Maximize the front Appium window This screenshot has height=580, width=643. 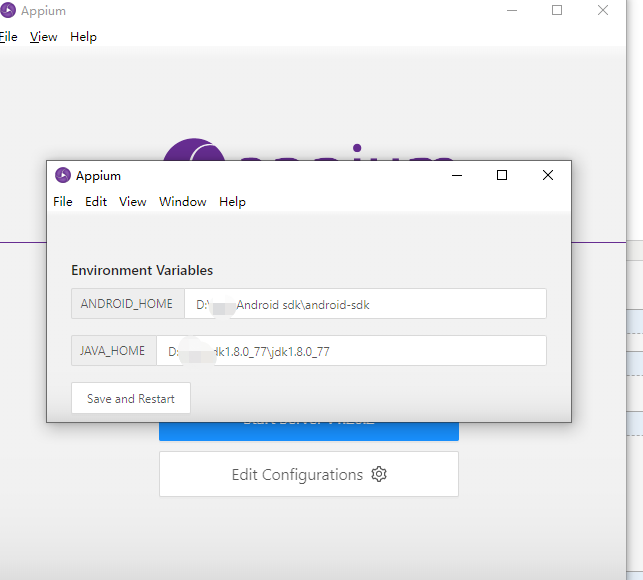502,175
